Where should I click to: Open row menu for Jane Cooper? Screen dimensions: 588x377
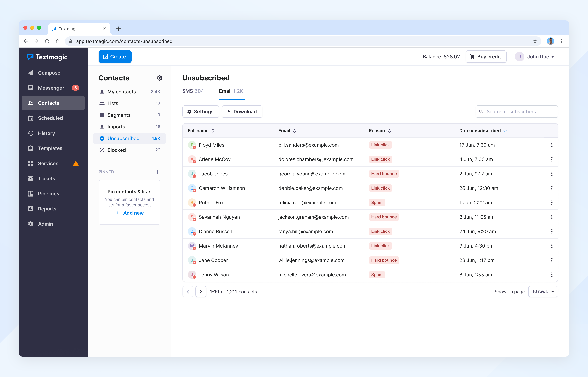coord(552,260)
